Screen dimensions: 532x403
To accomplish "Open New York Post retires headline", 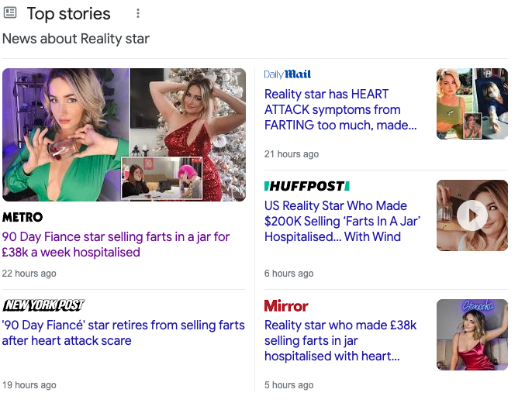I will [123, 332].
